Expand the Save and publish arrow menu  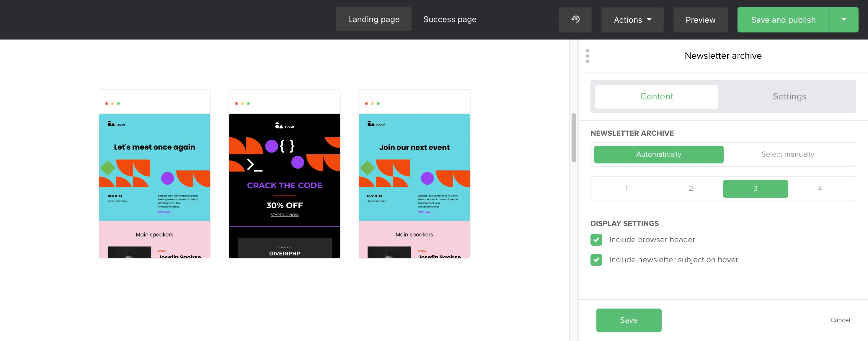pyautogui.click(x=843, y=20)
